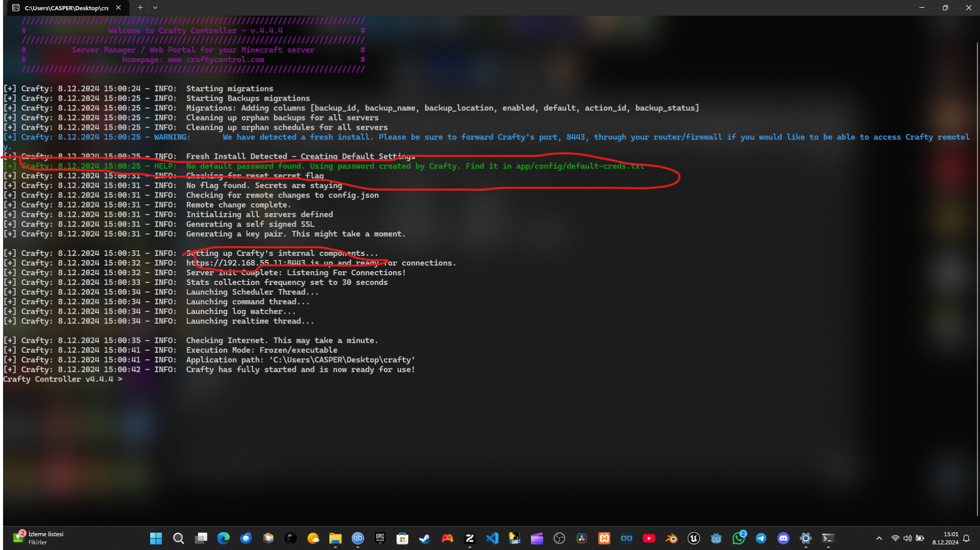Open the red game controller app
980x550 pixels.
pyautogui.click(x=448, y=538)
